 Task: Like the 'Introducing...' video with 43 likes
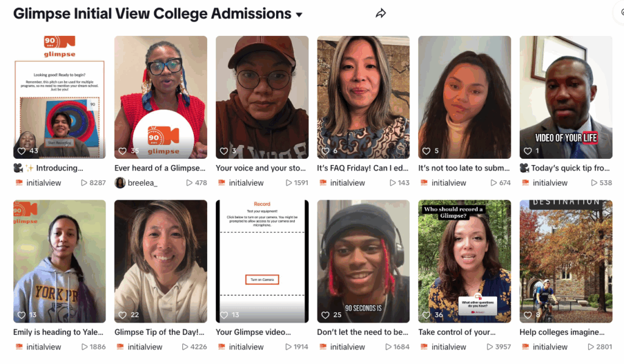pyautogui.click(x=22, y=151)
